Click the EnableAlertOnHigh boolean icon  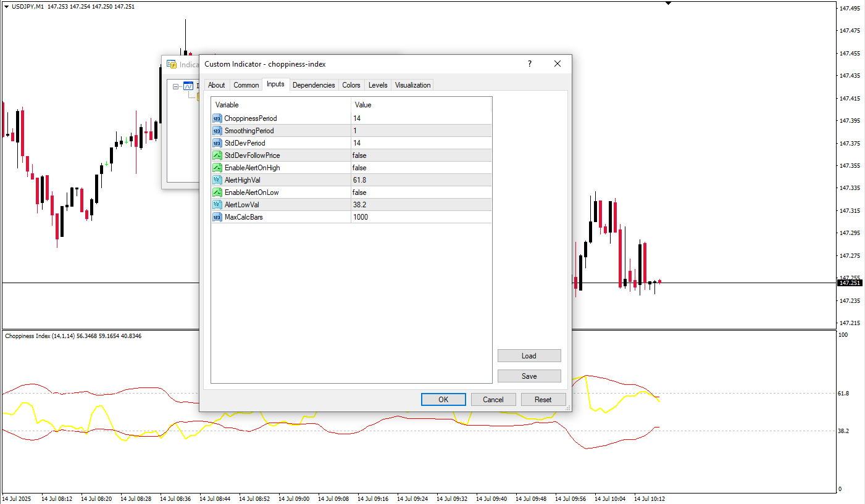click(x=217, y=168)
